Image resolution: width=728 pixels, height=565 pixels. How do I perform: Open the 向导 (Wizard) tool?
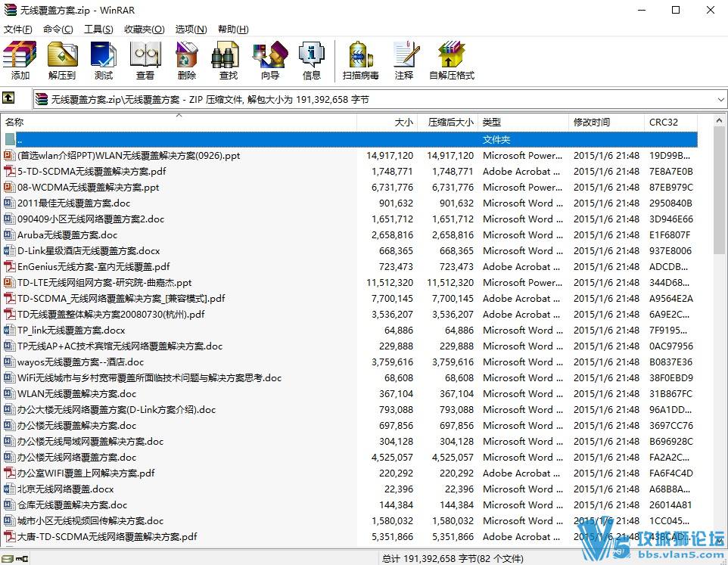click(x=270, y=61)
